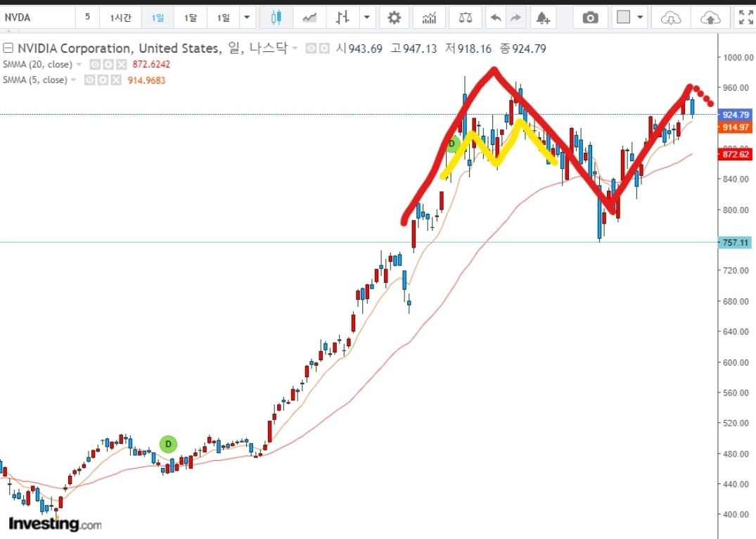Enter fullscreen mode with the arrows icon
The width and height of the screenshot is (756, 539).
(x=746, y=18)
